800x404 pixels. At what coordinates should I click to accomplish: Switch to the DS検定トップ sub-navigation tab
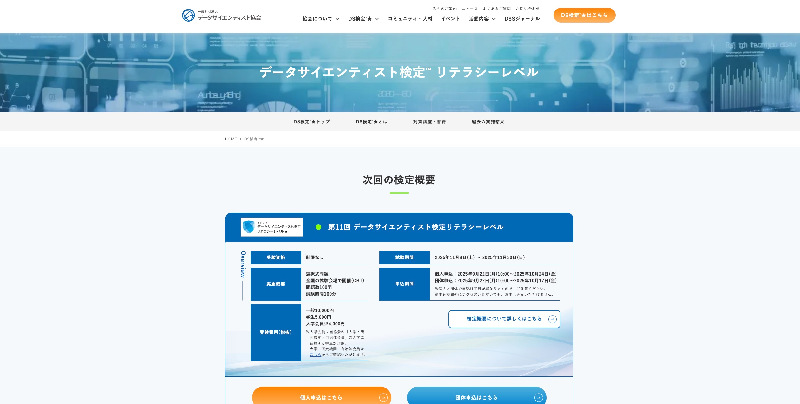point(311,121)
